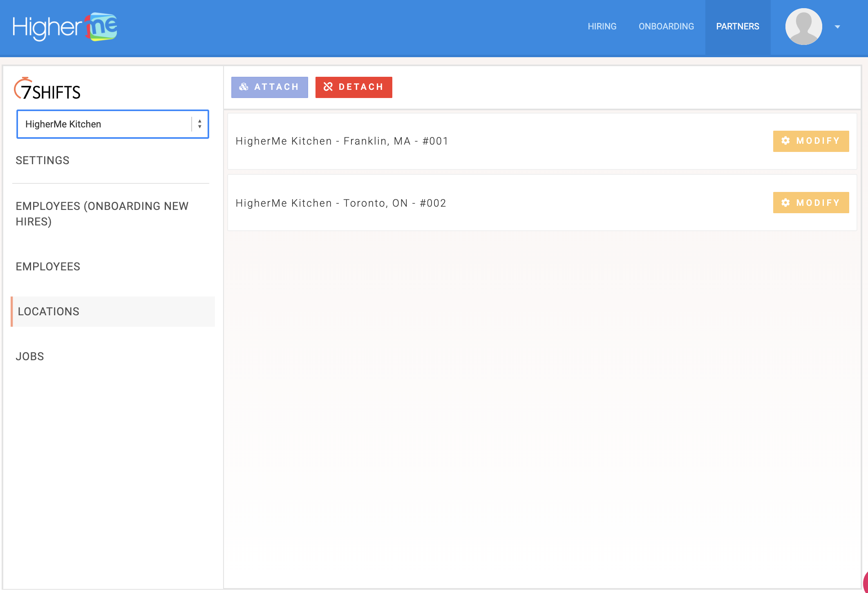Open the HigherMe Kitchen selector
868x593 pixels.
104,124
